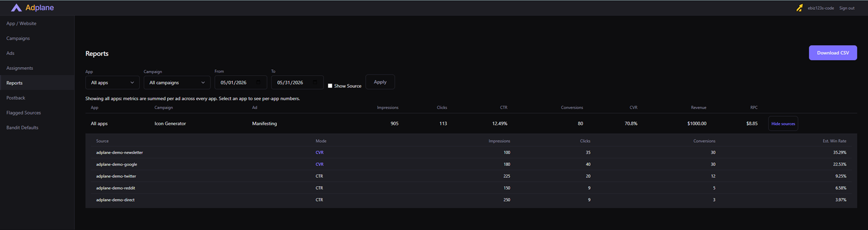Click the Impressions column header in main table

[388, 107]
